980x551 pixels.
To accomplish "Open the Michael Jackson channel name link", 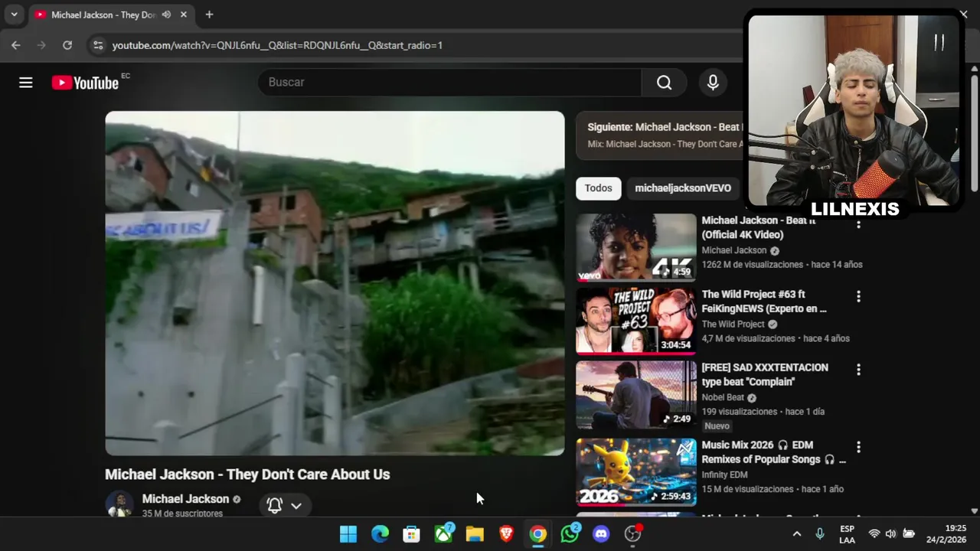I will pos(185,499).
